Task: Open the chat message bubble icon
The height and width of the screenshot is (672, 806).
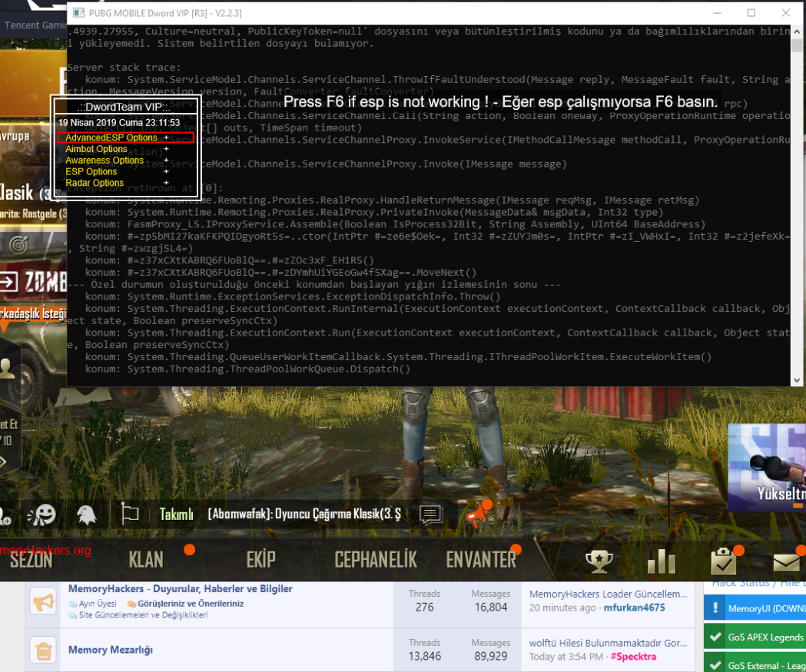Action: pyautogui.click(x=431, y=514)
